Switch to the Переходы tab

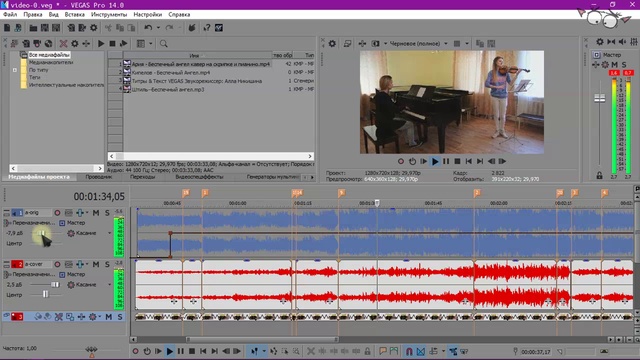coord(142,177)
